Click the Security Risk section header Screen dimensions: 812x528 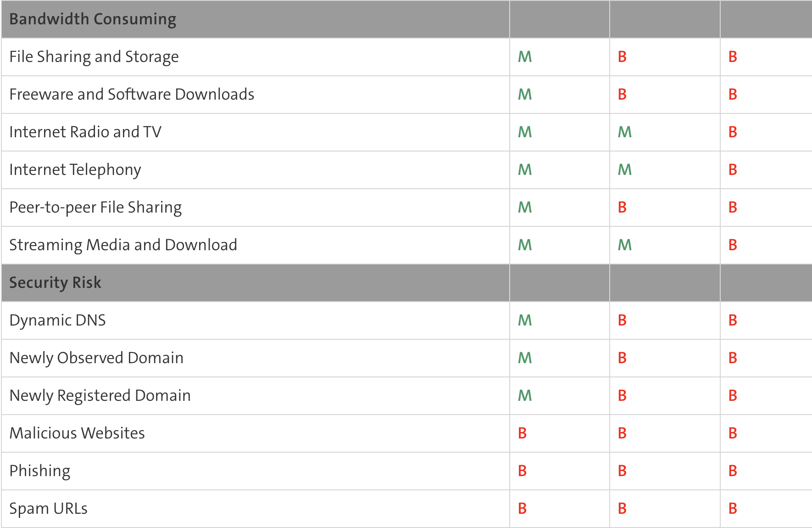(55, 282)
